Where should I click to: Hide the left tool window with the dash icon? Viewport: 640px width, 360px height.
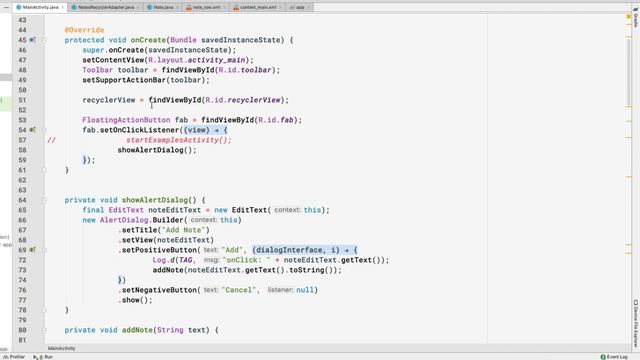coord(6,7)
